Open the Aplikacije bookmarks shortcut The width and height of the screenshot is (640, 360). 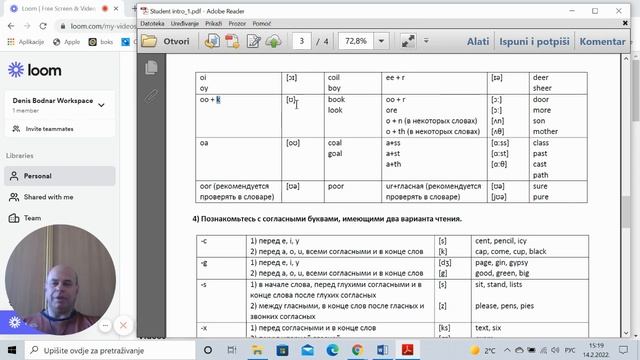click(26, 42)
